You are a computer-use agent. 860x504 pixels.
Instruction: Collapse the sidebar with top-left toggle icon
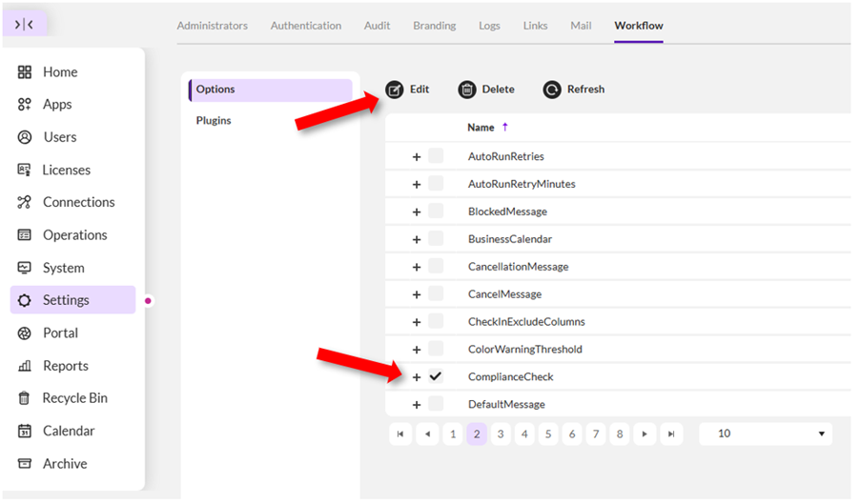click(25, 24)
